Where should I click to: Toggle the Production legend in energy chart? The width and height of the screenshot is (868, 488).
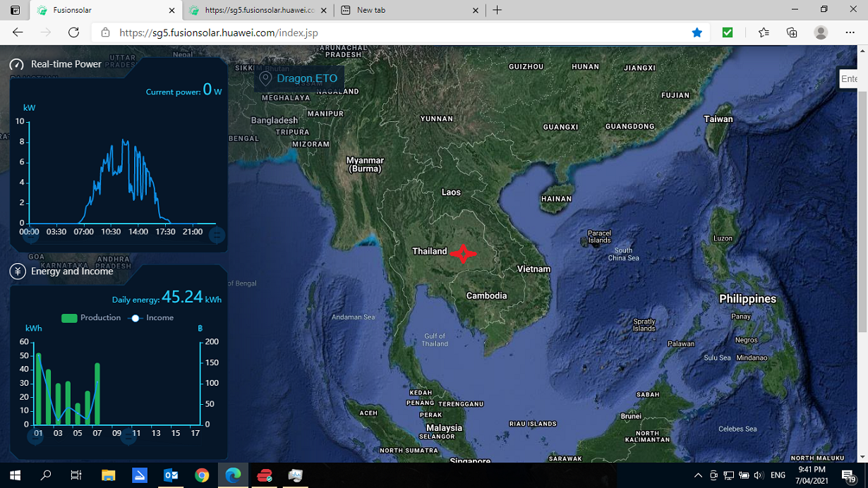[x=91, y=318]
